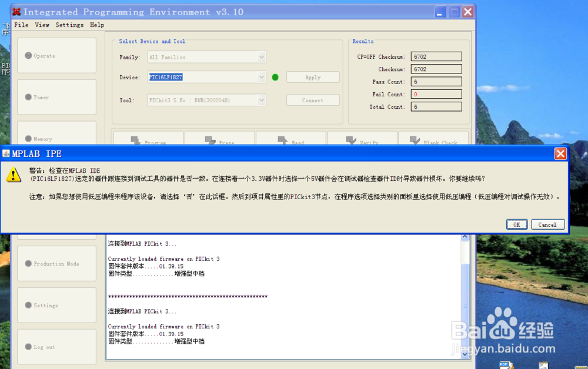Open the Help menu

[x=97, y=25]
